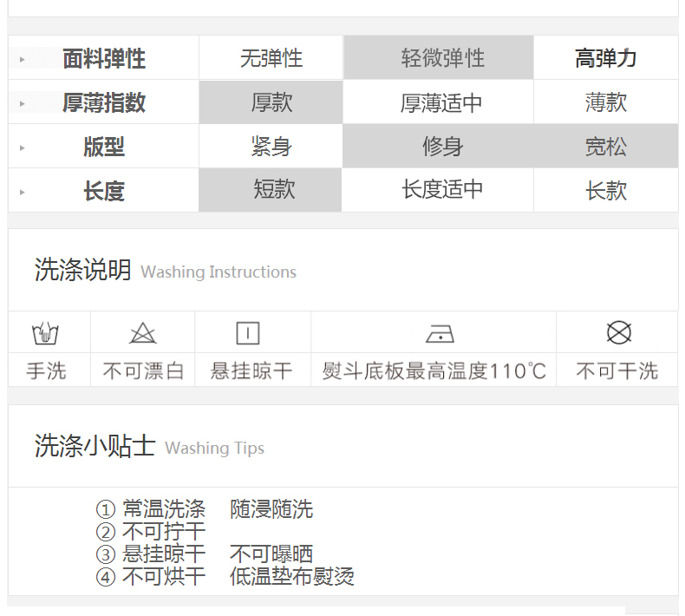Click the hang dry square icon
The height and width of the screenshot is (616, 685).
(x=248, y=333)
